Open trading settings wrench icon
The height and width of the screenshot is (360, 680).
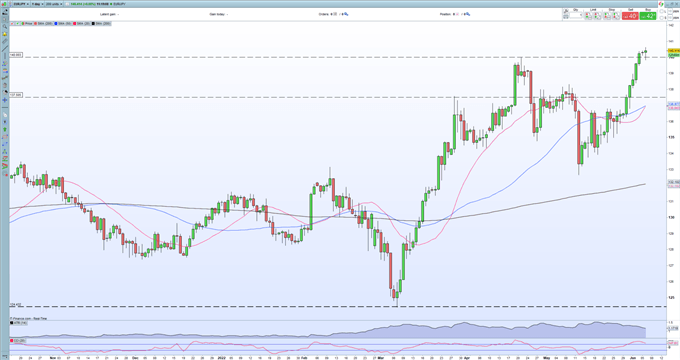566,11
